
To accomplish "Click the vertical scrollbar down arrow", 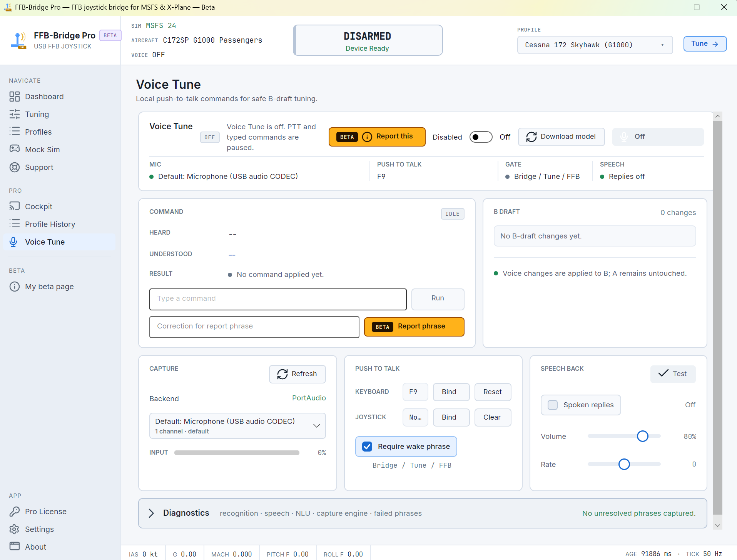I will pos(718,525).
